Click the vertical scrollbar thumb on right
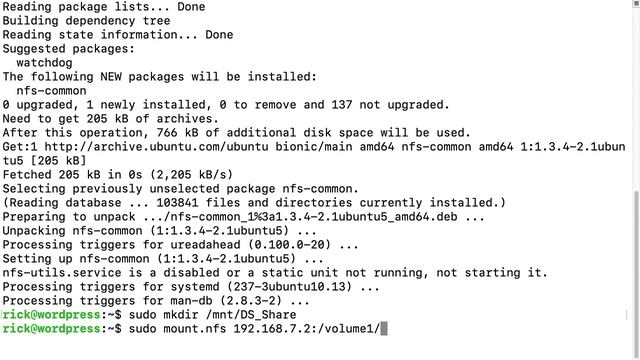Image resolution: width=640 pixels, height=360 pixels. [x=637, y=271]
